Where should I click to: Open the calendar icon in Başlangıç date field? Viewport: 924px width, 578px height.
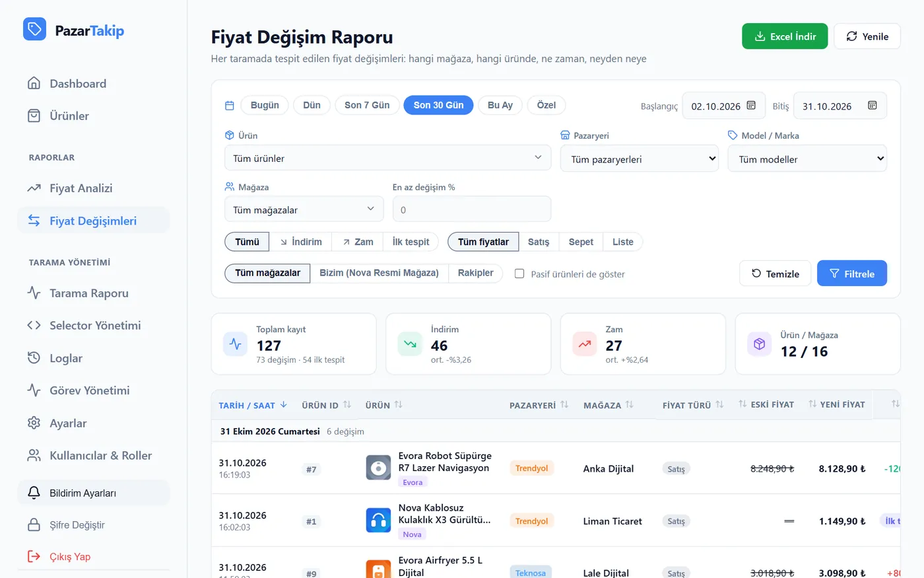point(751,106)
